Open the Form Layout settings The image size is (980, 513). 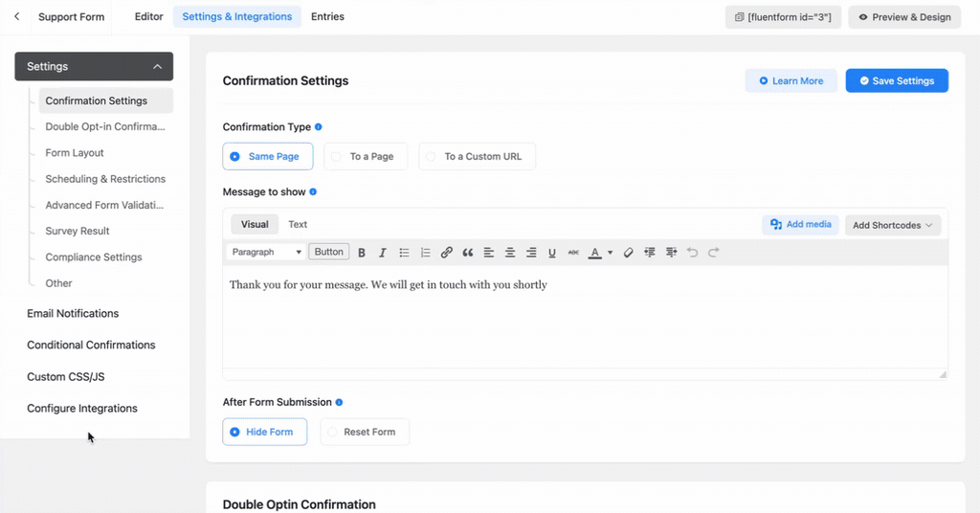(75, 153)
